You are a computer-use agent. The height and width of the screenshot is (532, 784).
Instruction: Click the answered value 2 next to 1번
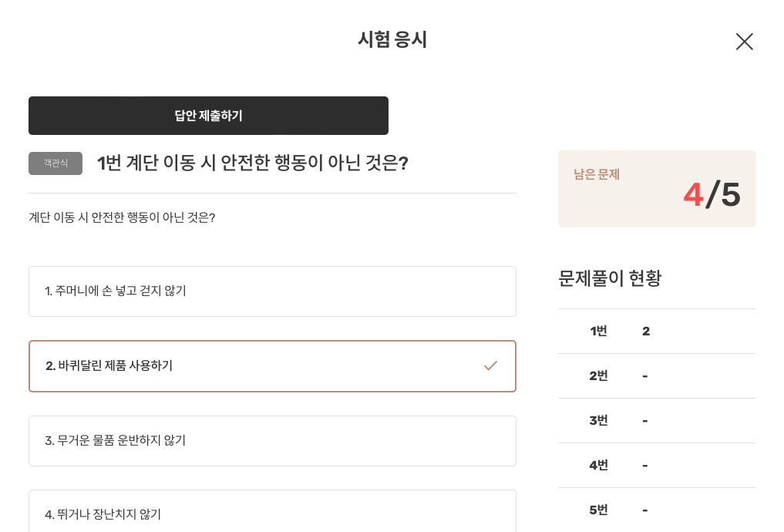(646, 331)
